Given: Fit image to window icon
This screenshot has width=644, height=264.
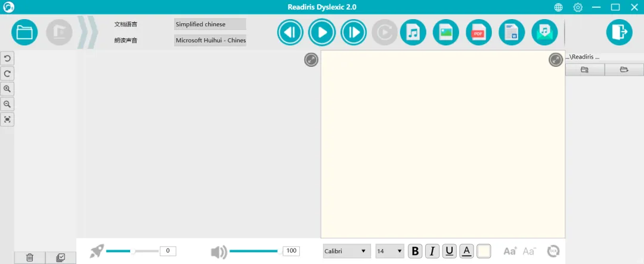Looking at the screenshot, I should click(x=7, y=119).
